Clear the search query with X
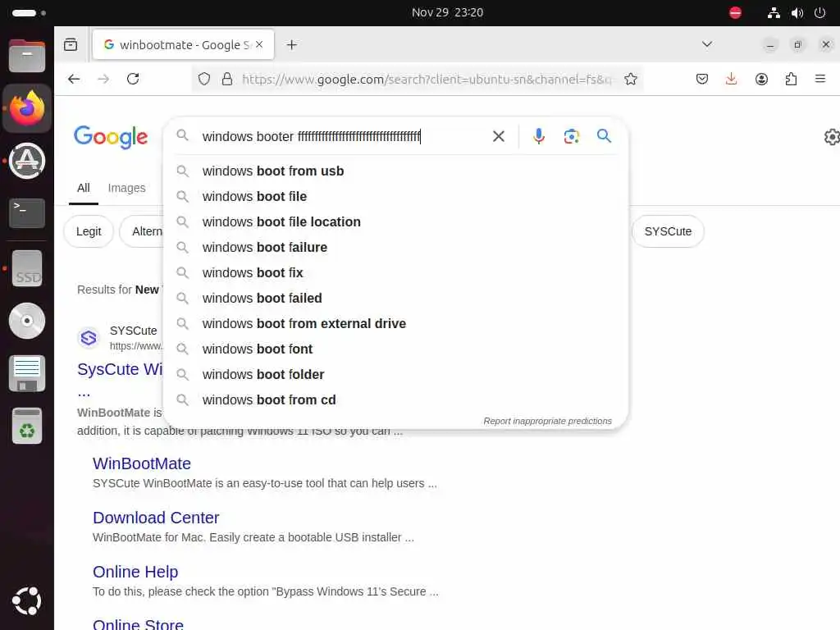The width and height of the screenshot is (840, 630). click(x=499, y=137)
